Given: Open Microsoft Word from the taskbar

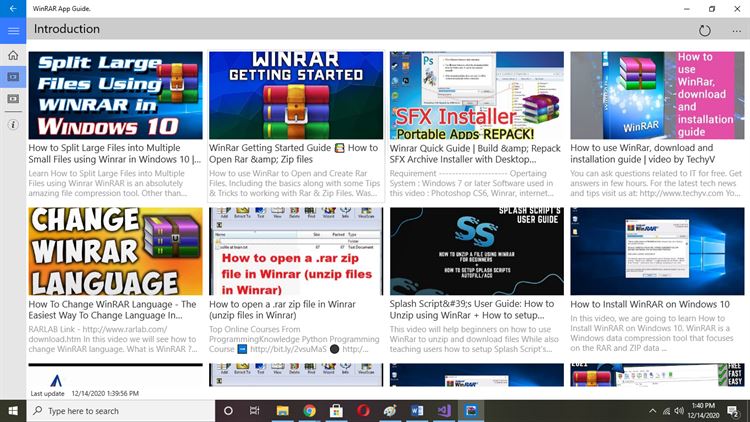Looking at the screenshot, I should (417, 411).
